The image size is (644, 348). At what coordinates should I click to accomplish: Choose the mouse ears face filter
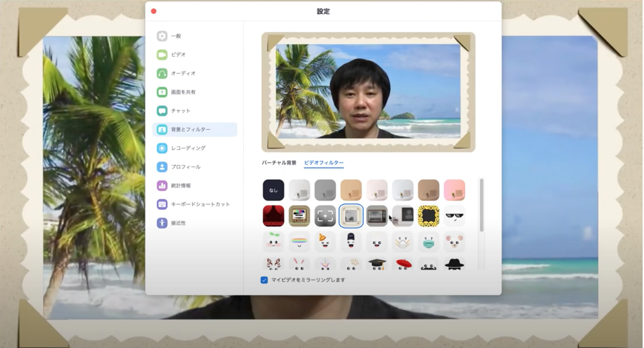click(454, 242)
